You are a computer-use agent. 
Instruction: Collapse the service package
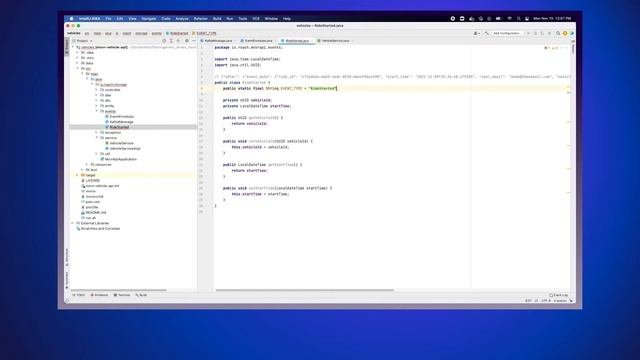coord(97,138)
